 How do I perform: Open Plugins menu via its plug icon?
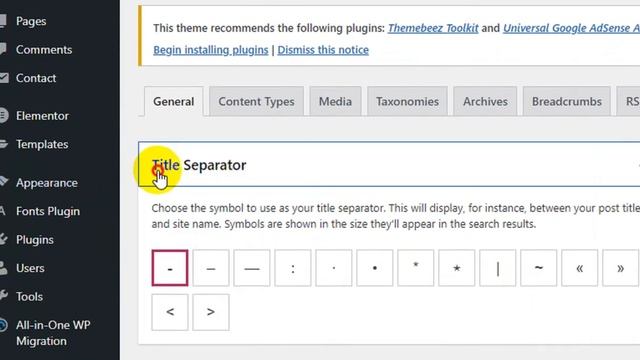tap(3, 239)
